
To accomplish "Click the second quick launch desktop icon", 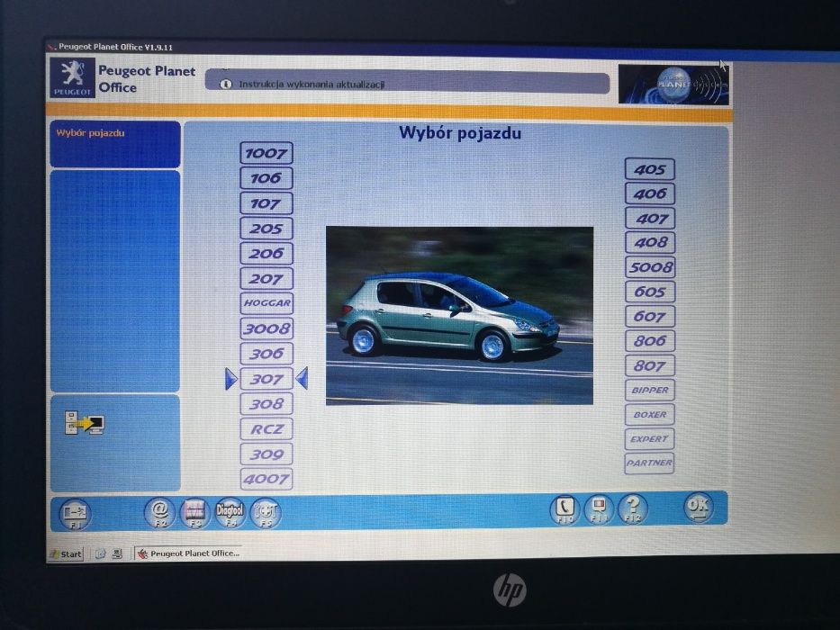I will click(117, 553).
